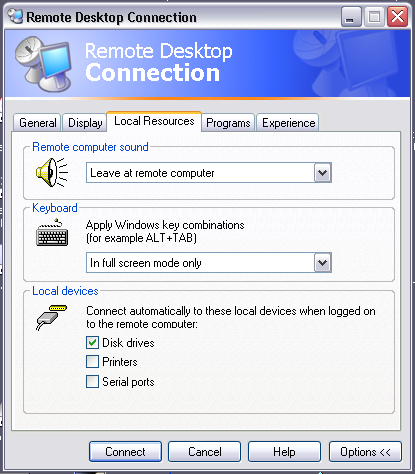Image resolution: width=415 pixels, height=474 pixels.
Task: Click the cable connector icon in Local devices
Action: click(x=51, y=317)
